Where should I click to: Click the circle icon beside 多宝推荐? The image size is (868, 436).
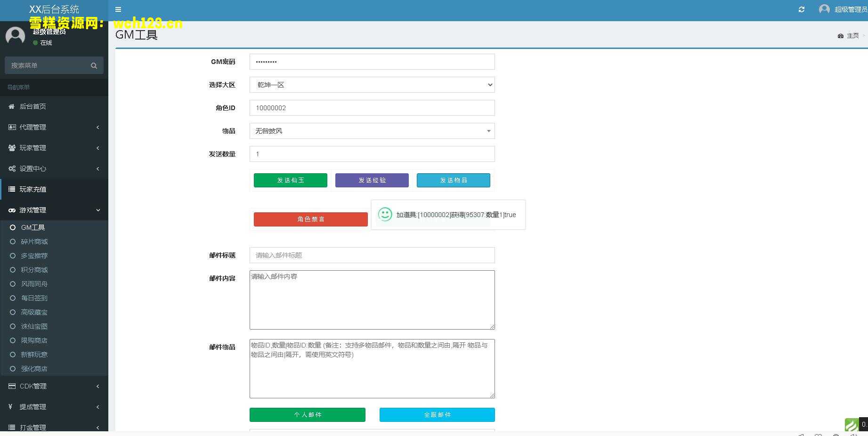(x=13, y=256)
